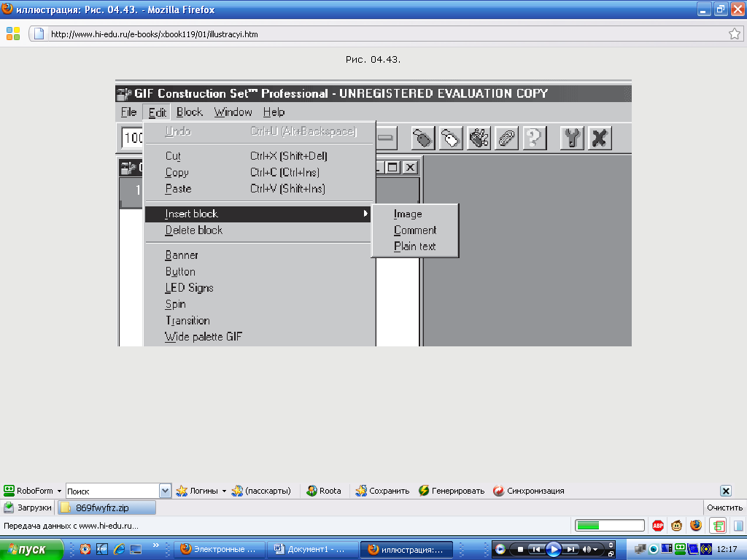
Task: Click the white tag toolbar icon
Action: click(451, 138)
